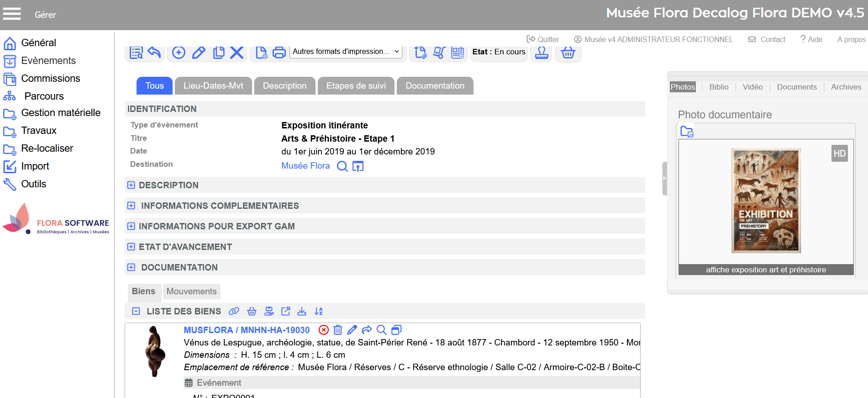Open the Musée Flora destination link
The width and height of the screenshot is (868, 398).
305,166
